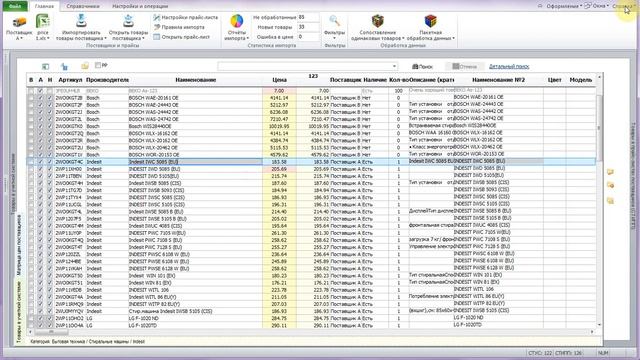Click the Не обработанные value field
Screen dimensions: 640x360
[x=308, y=18]
